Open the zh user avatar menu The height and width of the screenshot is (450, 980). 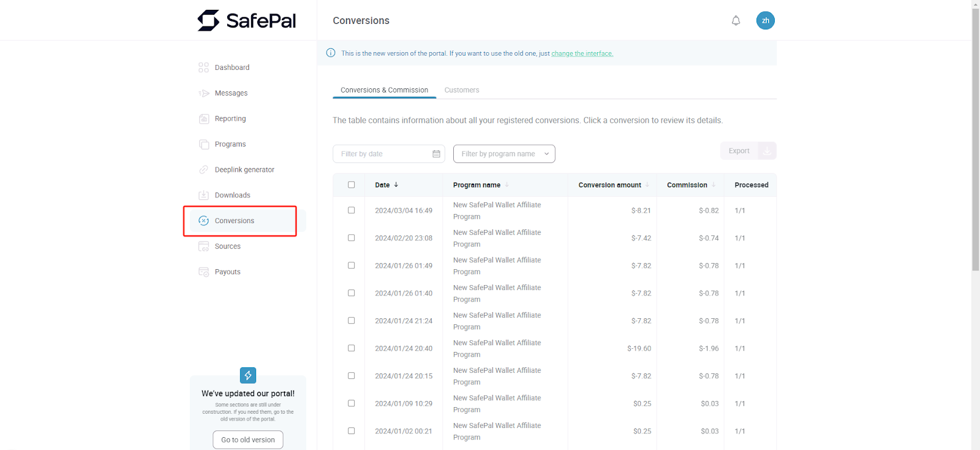(x=765, y=21)
